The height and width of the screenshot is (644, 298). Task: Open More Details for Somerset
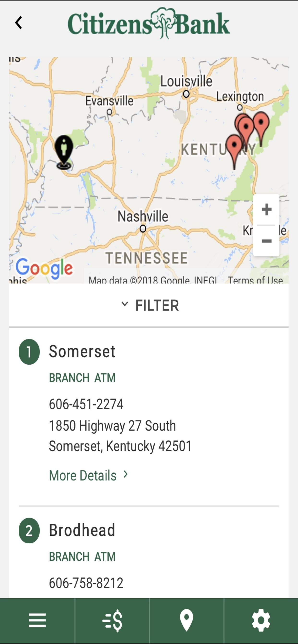pos(83,475)
